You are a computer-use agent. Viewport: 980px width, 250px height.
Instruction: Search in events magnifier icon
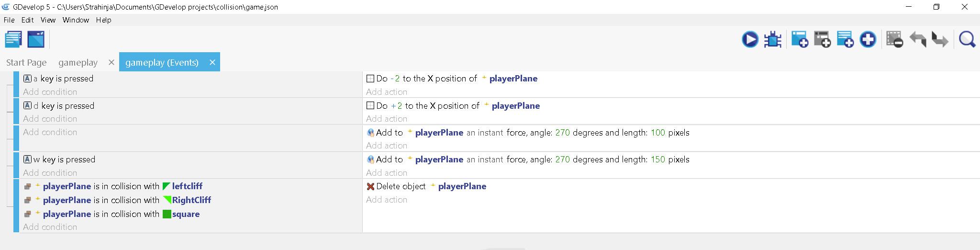click(967, 39)
